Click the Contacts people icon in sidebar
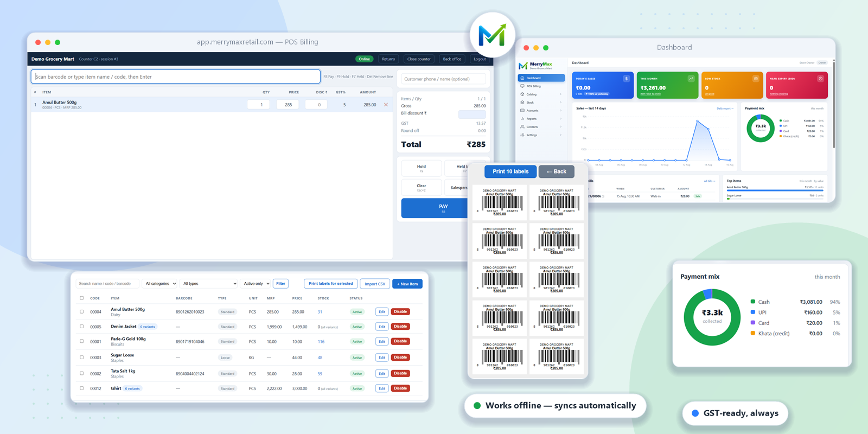868x434 pixels. pos(522,127)
